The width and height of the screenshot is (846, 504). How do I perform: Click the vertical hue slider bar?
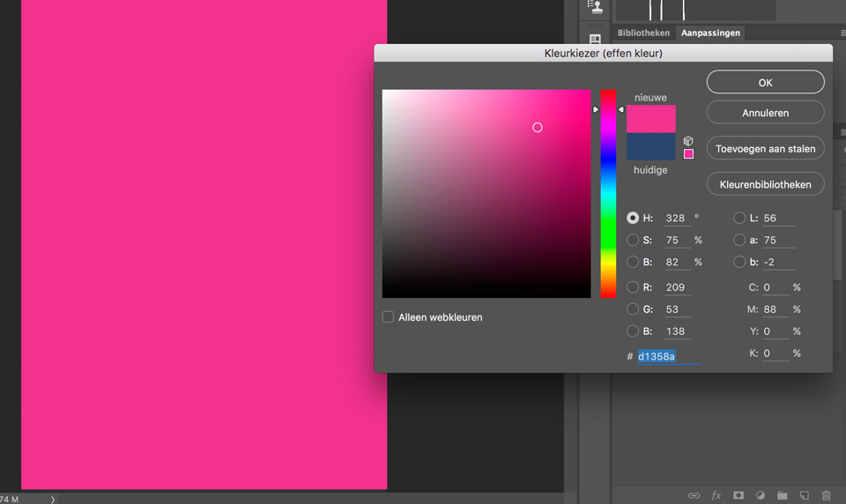(x=608, y=194)
